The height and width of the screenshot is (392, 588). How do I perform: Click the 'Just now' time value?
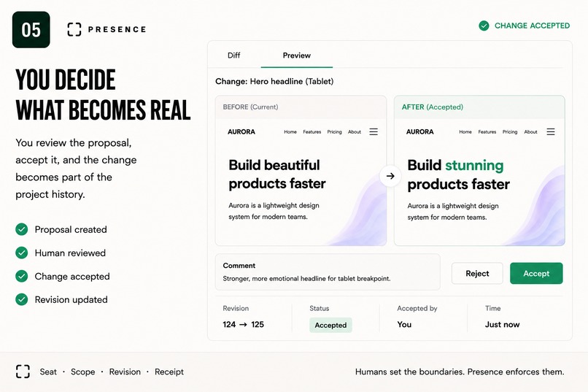[x=502, y=325]
